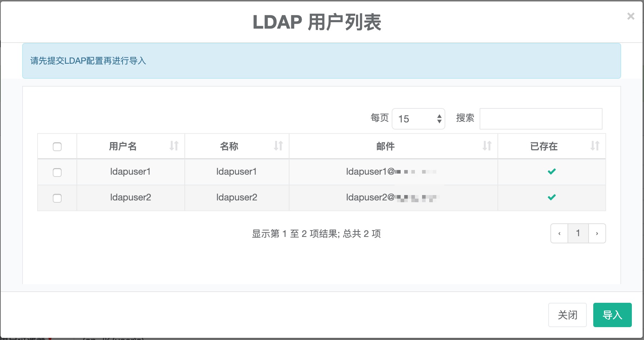Viewport: 644px width, 340px height.
Task: Dismiss the dialog with the X
Action: click(x=631, y=16)
